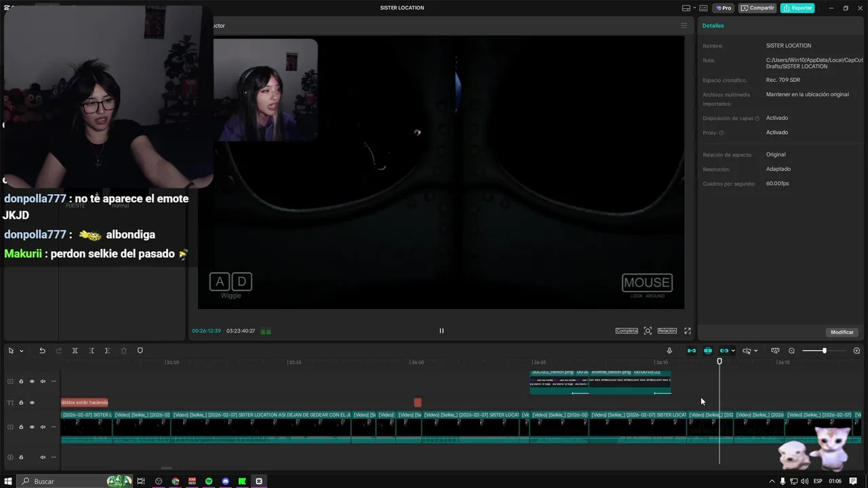This screenshot has height=488, width=868.
Task: Mute the main video track audio
Action: point(43,427)
